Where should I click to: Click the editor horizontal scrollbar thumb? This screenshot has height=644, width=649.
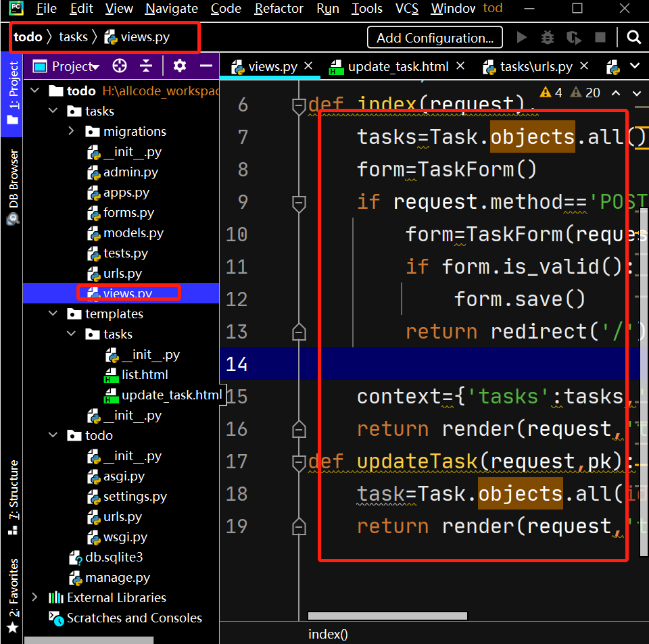[x=387, y=616]
